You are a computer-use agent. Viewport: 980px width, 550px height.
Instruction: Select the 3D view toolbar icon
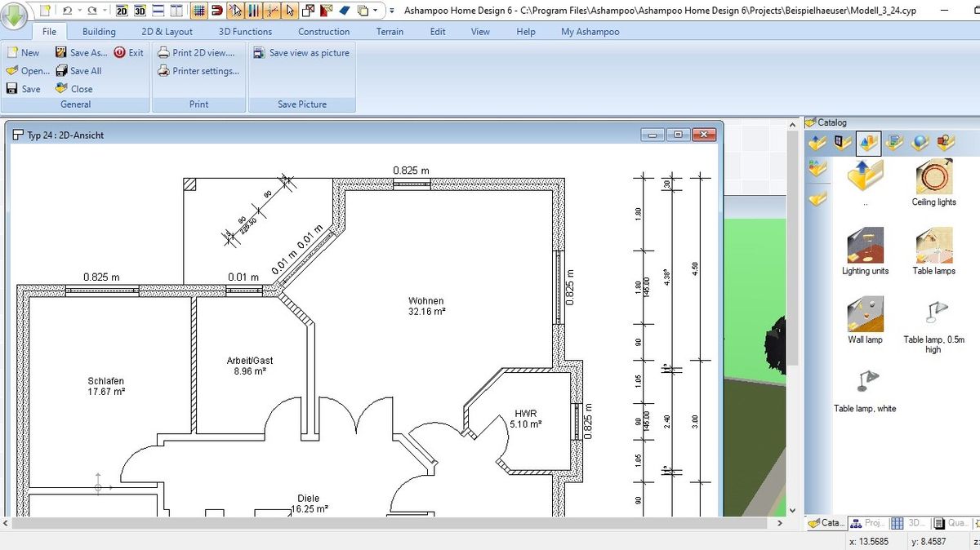pyautogui.click(x=139, y=11)
